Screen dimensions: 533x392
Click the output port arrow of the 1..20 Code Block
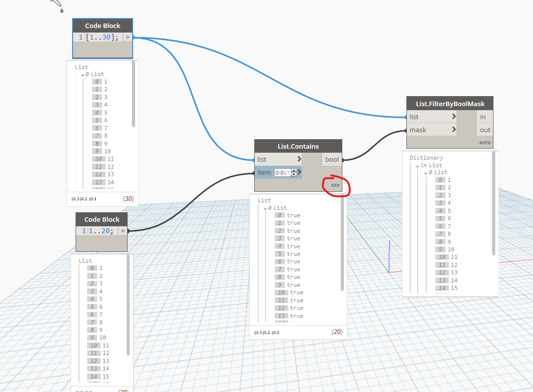[123, 231]
